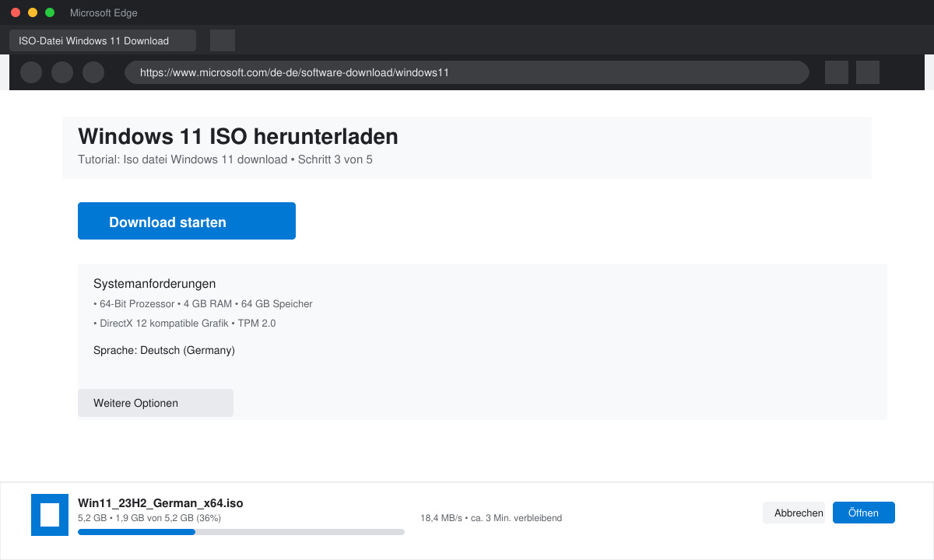Click the green maximize window button
Image resolution: width=934 pixels, height=560 pixels.
click(50, 12)
